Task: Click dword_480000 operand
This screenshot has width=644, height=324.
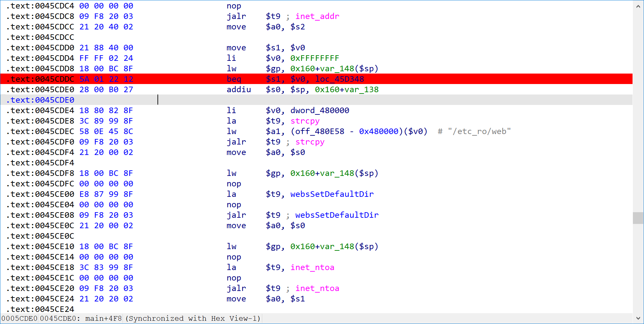Action: pyautogui.click(x=320, y=111)
